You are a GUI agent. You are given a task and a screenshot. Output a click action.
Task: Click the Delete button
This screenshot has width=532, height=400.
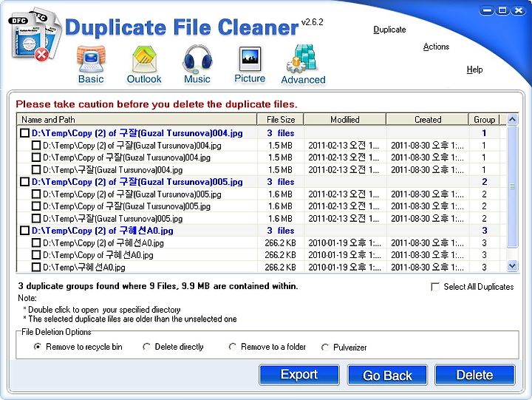[x=474, y=375]
